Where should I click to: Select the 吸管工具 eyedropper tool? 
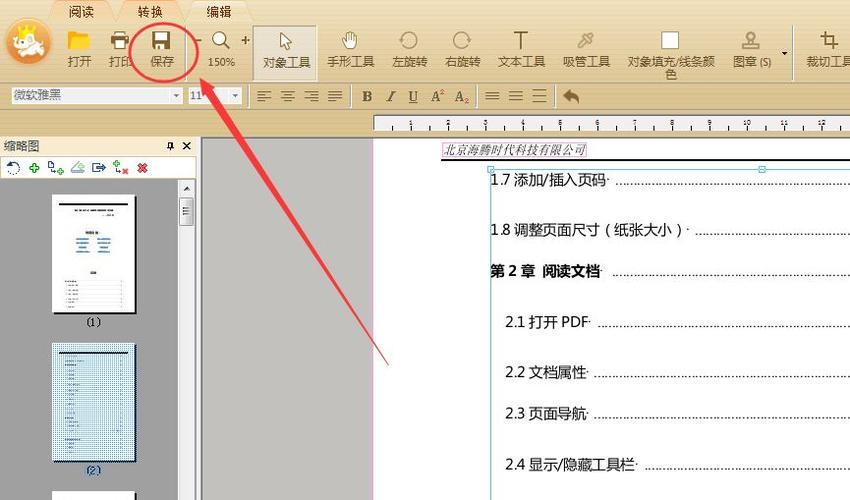click(586, 50)
